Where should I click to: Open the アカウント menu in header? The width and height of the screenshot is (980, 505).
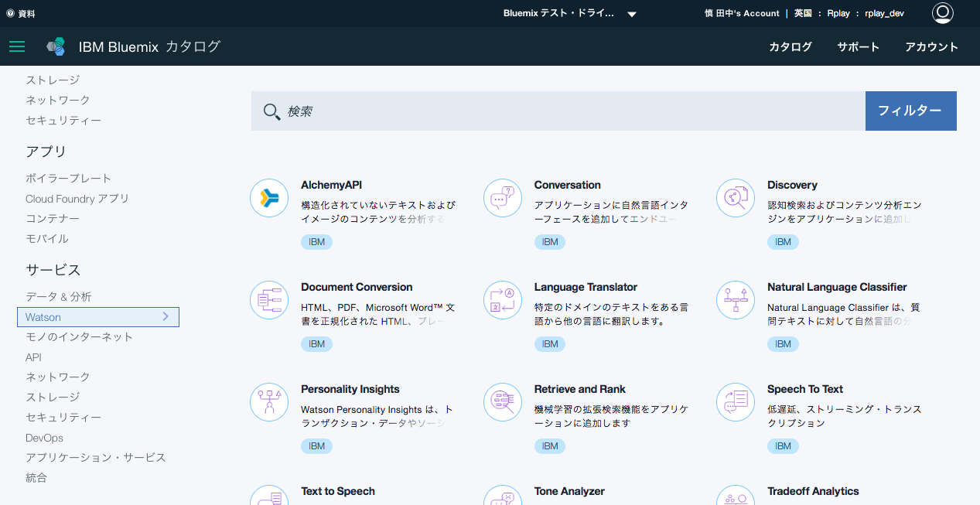point(931,47)
